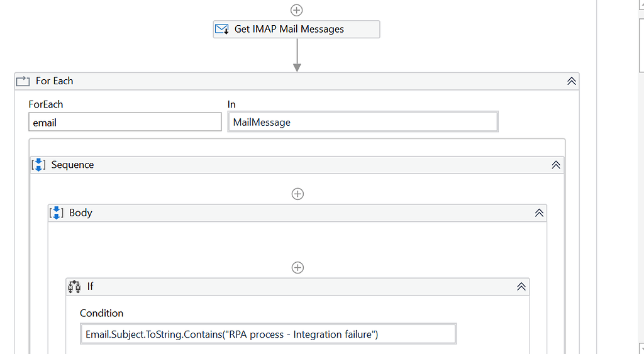644x354 pixels.
Task: Collapse the If activity
Action: point(521,287)
